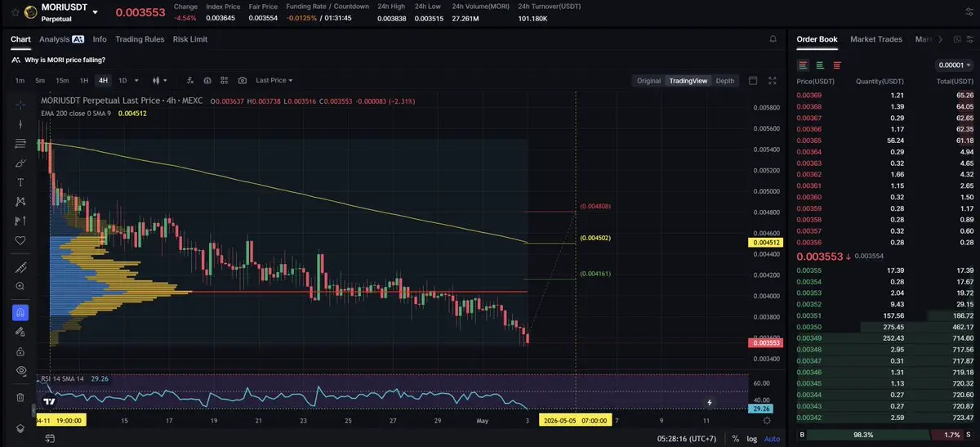Toggle percentage scale (%) button
The width and height of the screenshot is (980, 447).
[735, 439]
